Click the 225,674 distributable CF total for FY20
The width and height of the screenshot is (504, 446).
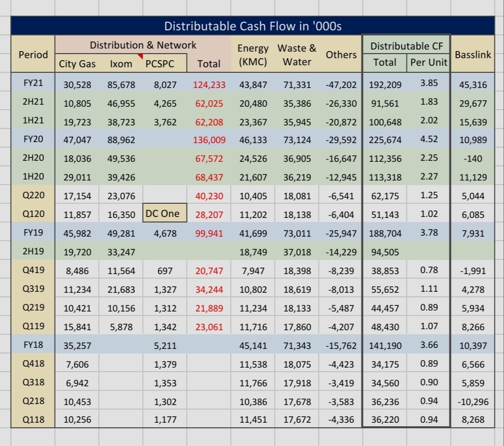pyautogui.click(x=385, y=140)
